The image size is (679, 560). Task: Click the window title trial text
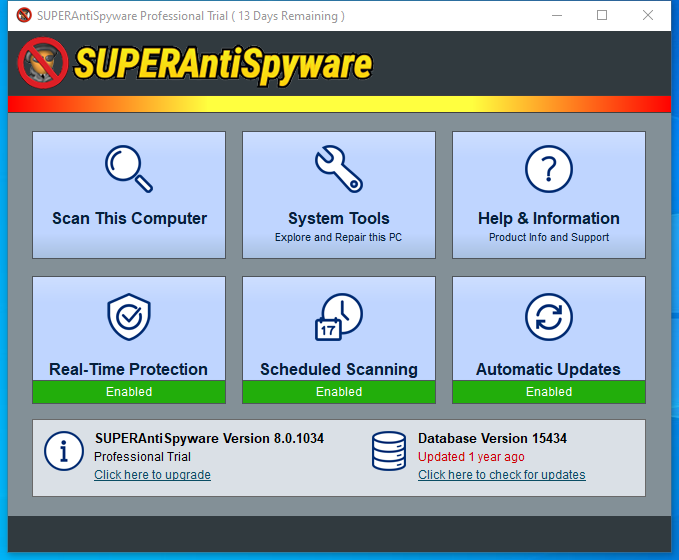(x=191, y=16)
